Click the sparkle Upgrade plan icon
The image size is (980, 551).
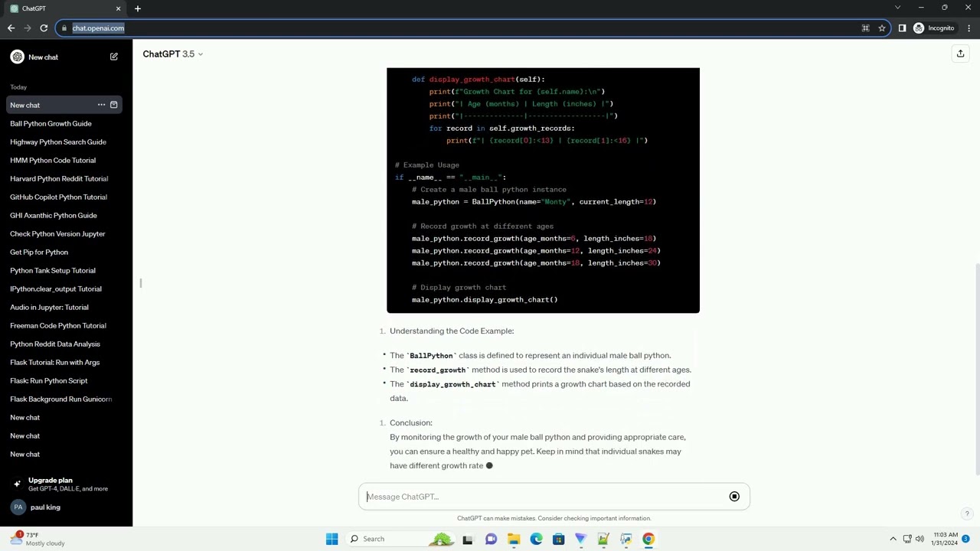(18, 484)
